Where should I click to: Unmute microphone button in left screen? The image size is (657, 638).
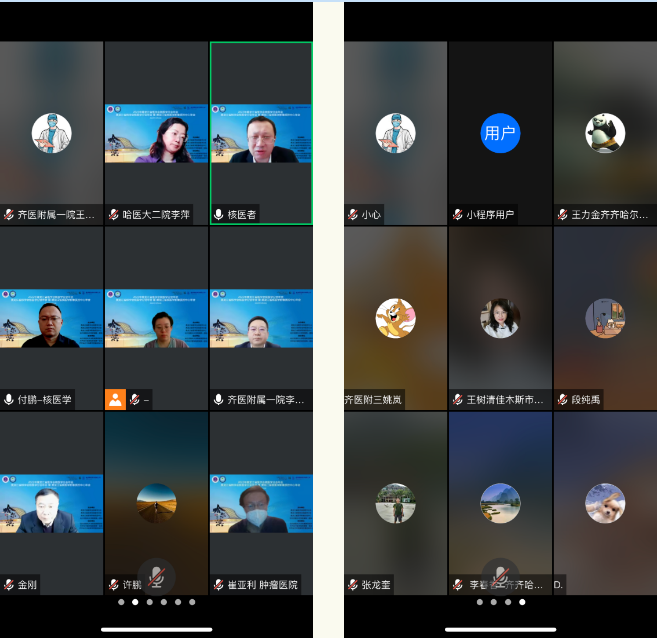156,576
